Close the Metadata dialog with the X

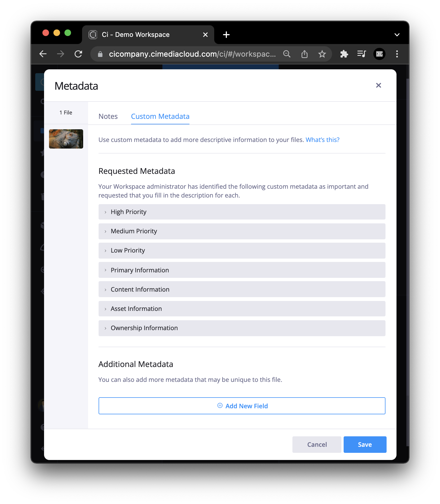(379, 86)
